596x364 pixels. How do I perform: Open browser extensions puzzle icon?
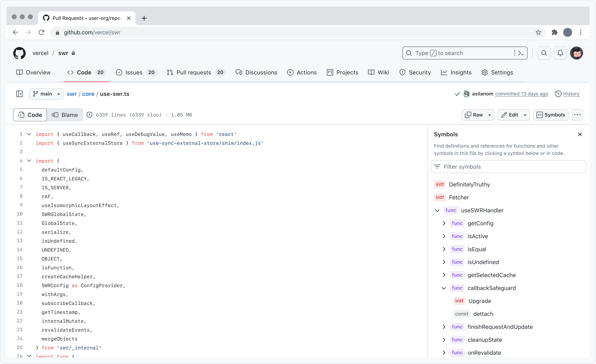coord(554,32)
